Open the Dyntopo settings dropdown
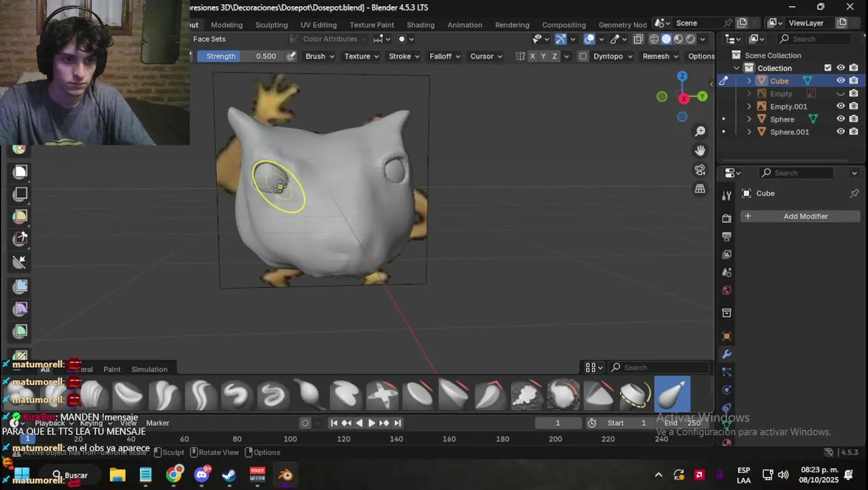The height and width of the screenshot is (490, 868). (613, 56)
